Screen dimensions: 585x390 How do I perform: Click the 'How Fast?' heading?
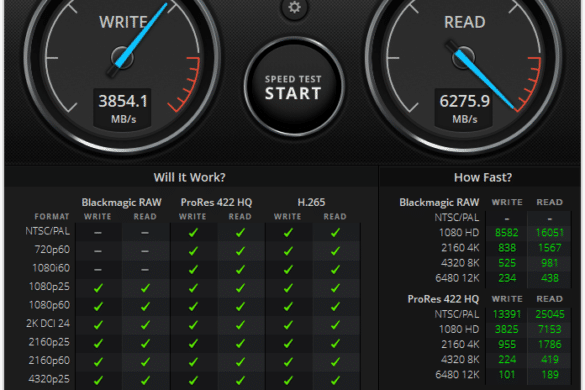[483, 177]
